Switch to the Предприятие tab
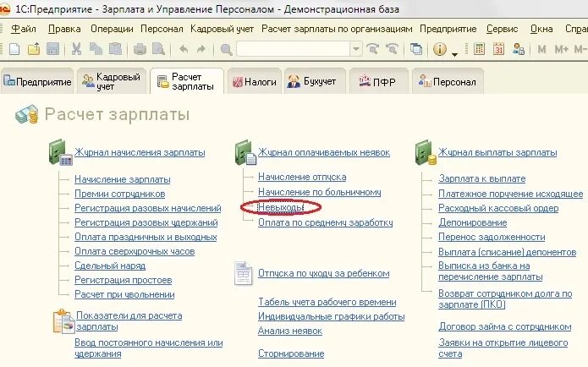This screenshot has height=367, width=588. coord(37,81)
